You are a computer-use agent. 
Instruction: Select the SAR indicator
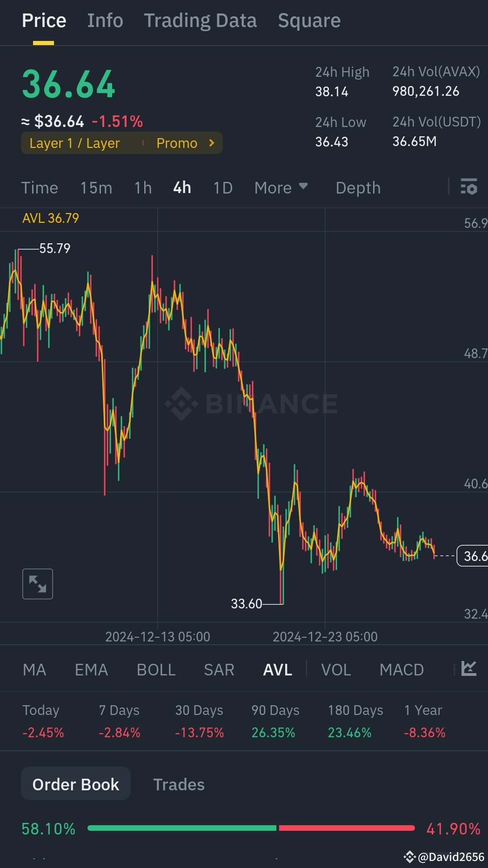point(218,669)
